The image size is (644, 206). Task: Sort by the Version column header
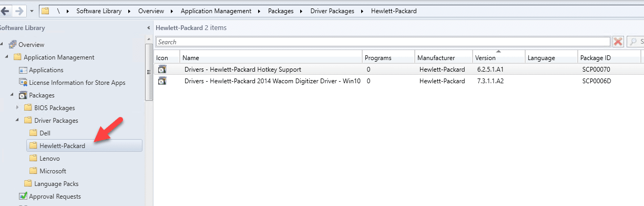coord(498,57)
